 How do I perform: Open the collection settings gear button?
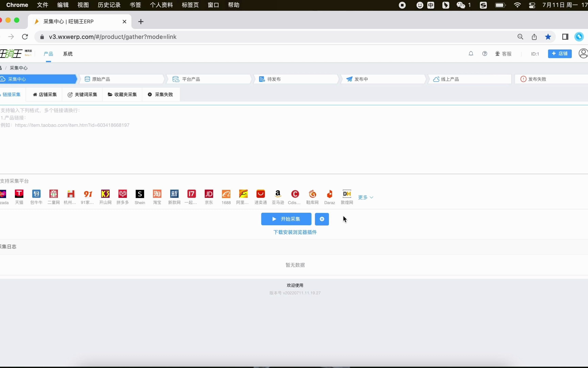pos(322,219)
